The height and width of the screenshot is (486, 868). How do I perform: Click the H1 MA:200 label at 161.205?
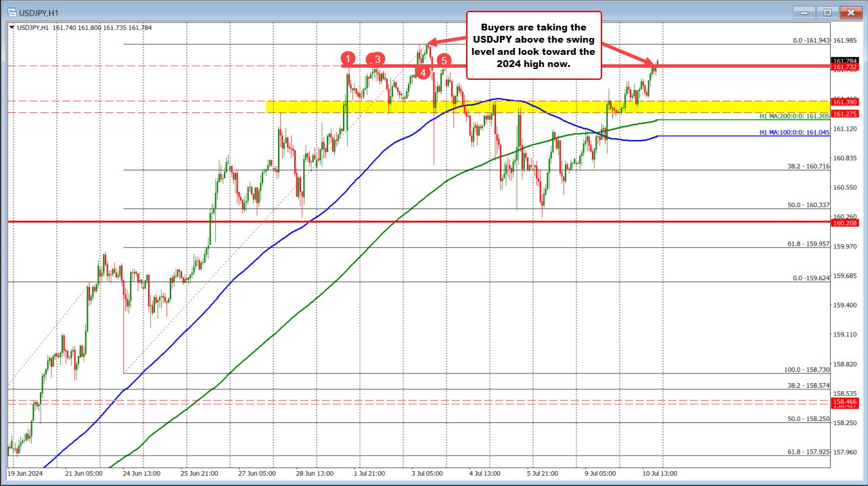[794, 117]
